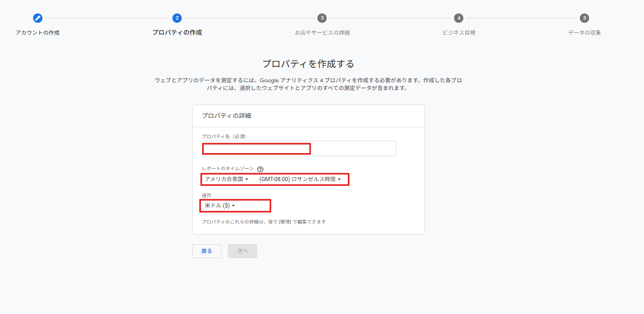Click the ビジネス目標 step label

pos(458,31)
